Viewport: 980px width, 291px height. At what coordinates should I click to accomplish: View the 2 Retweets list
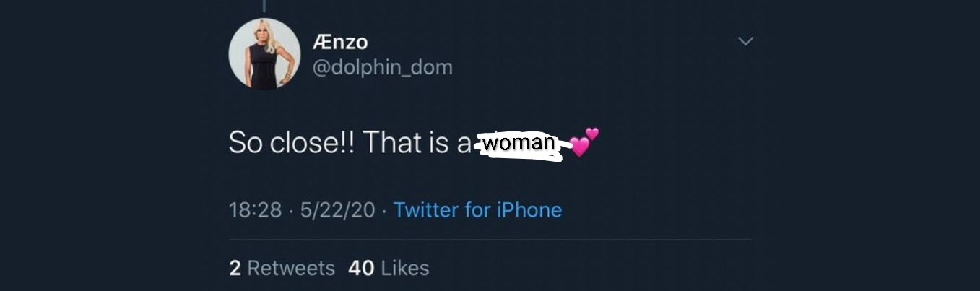pos(282,268)
